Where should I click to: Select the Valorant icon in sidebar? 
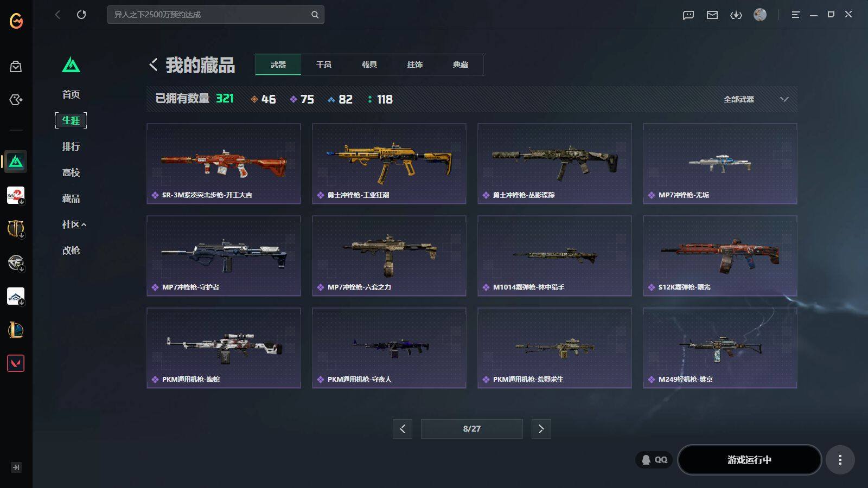tap(16, 363)
